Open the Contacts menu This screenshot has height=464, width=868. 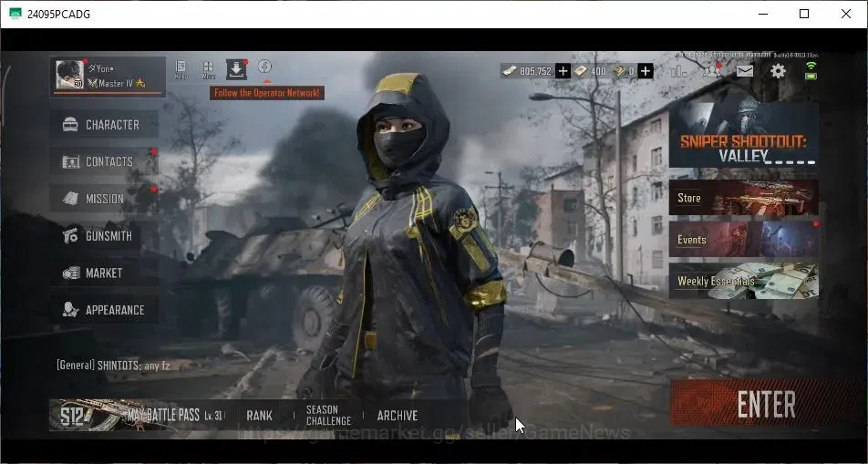(104, 161)
